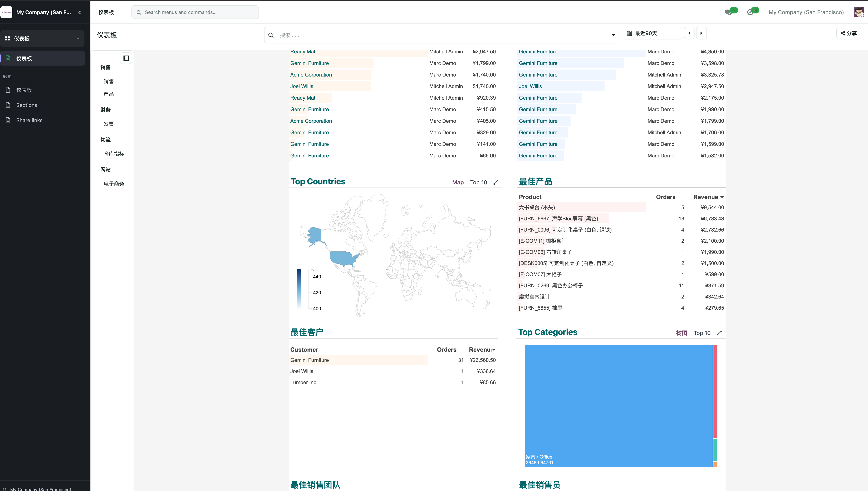Click the [FURN_0269] 黑色办公椅子 row
The height and width of the screenshot is (491, 868).
tap(621, 286)
